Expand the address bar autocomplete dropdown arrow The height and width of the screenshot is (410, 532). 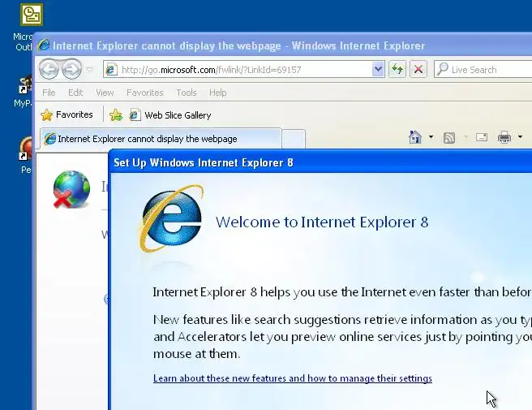click(378, 70)
